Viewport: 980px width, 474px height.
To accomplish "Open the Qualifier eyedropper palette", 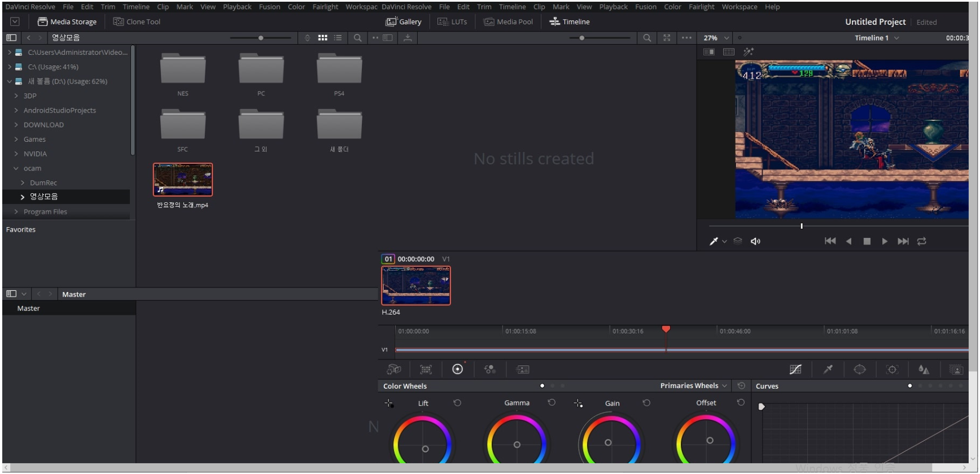I will 828,369.
